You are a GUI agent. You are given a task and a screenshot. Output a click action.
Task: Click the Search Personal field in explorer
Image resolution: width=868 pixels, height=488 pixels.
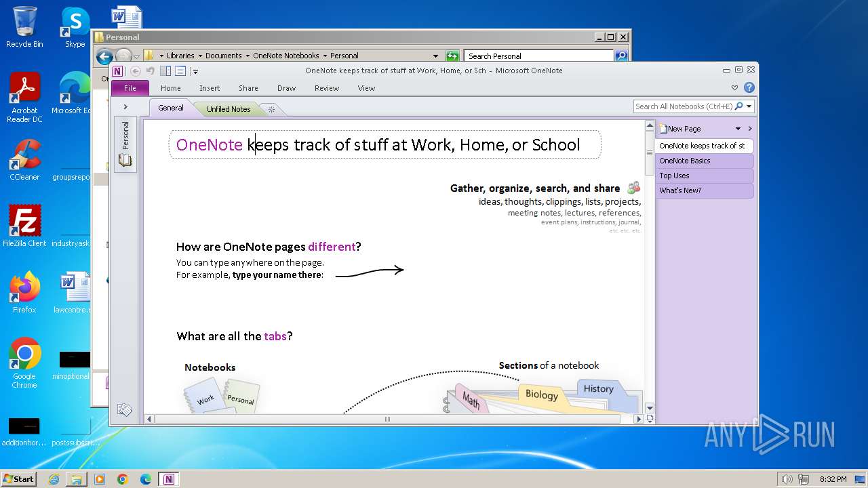click(x=539, y=56)
